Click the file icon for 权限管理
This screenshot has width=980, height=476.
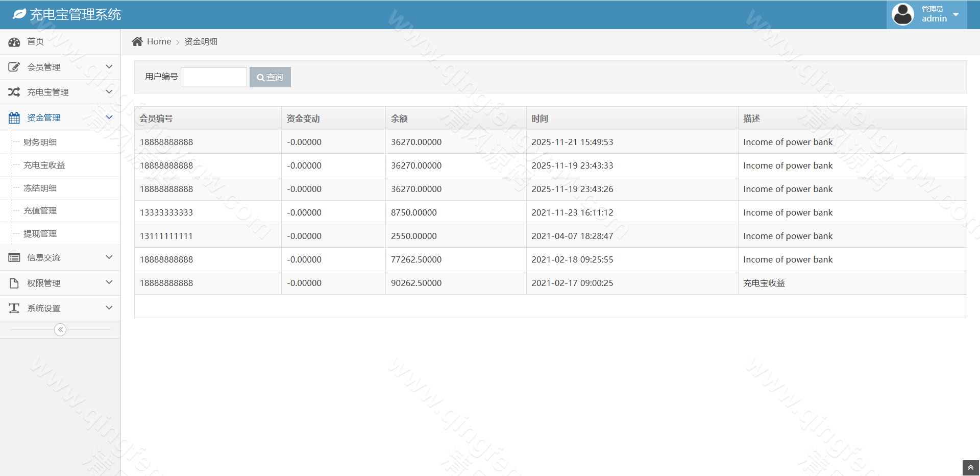[14, 283]
